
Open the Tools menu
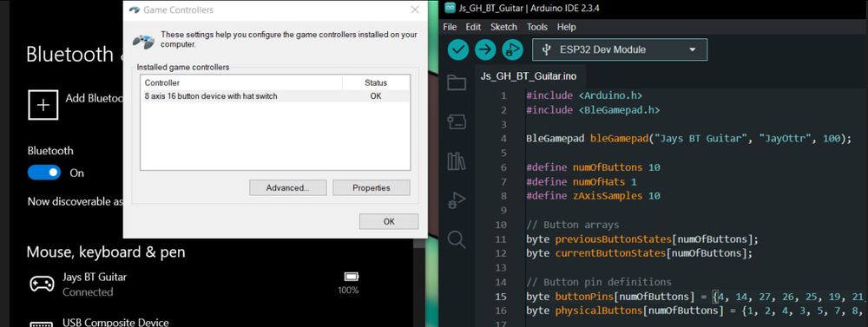[x=537, y=27]
